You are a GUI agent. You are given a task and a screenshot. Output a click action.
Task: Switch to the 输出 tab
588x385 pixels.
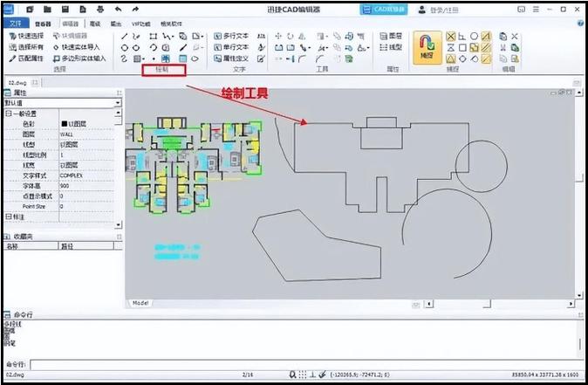(x=116, y=24)
